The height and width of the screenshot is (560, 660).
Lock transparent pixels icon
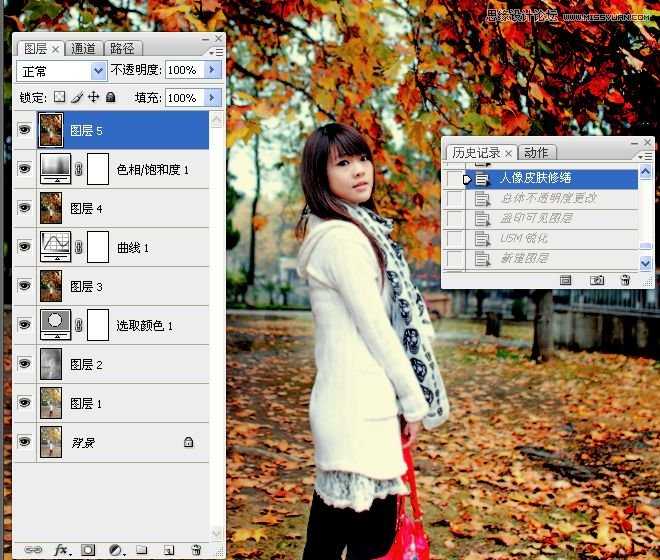point(59,97)
